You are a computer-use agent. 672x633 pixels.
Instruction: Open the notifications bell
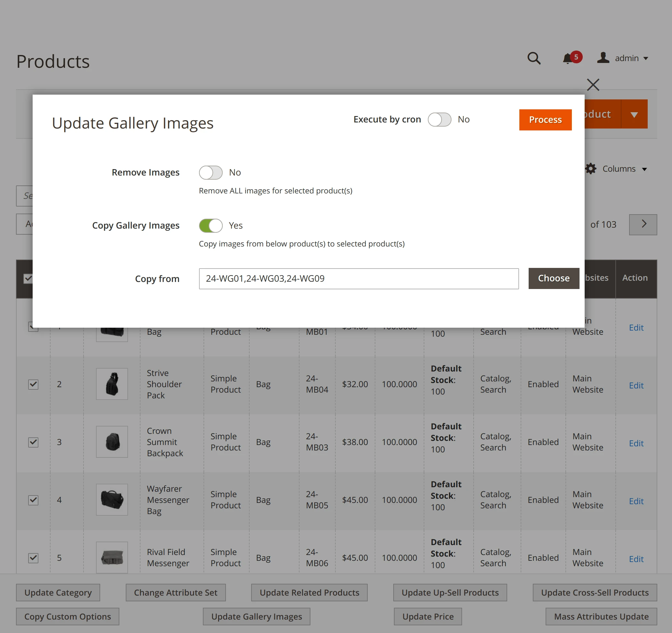(568, 59)
